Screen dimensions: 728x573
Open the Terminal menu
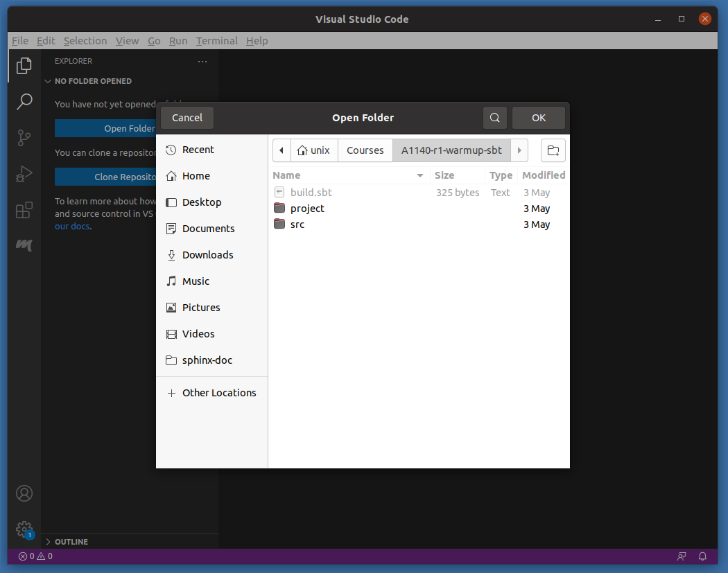pos(216,41)
